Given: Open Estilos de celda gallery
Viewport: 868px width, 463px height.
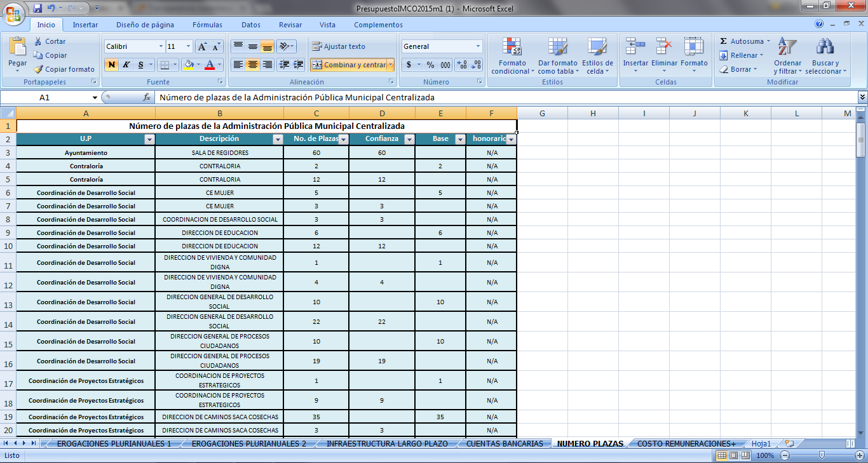Looking at the screenshot, I should pyautogui.click(x=597, y=56).
